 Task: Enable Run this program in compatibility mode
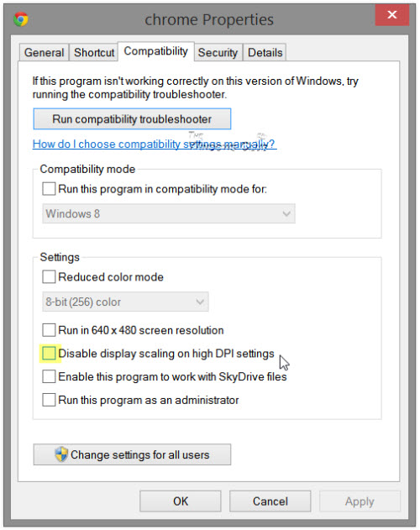pos(49,189)
